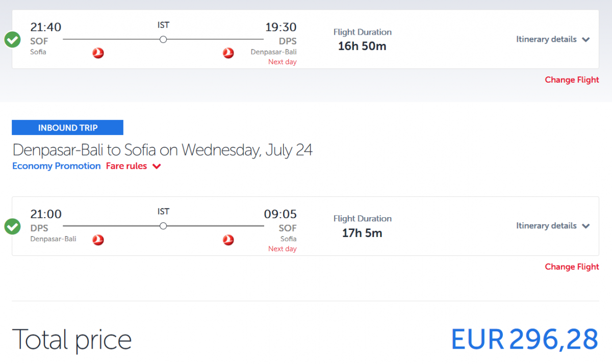Screen dimensions: 612x364
Task: Click the red Next day note under Denpasar-Bali
Action: [282, 62]
